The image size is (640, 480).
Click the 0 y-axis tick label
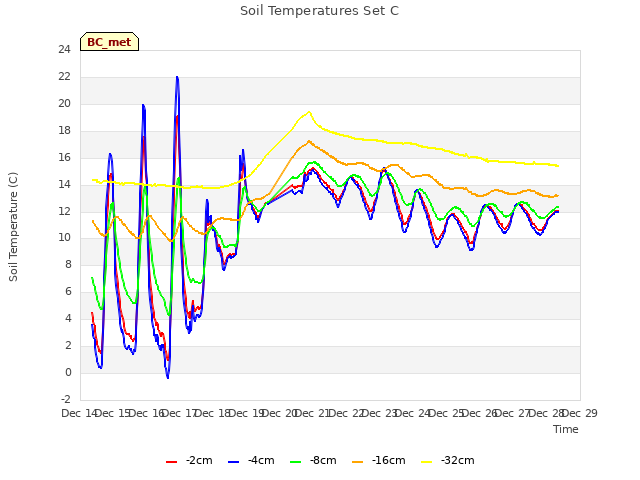click(x=68, y=373)
